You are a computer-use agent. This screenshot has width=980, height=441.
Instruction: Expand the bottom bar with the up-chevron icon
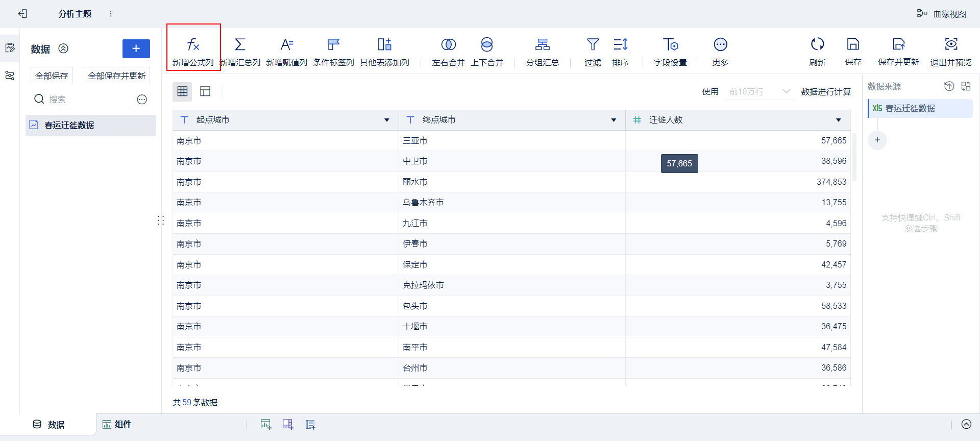pos(966,424)
